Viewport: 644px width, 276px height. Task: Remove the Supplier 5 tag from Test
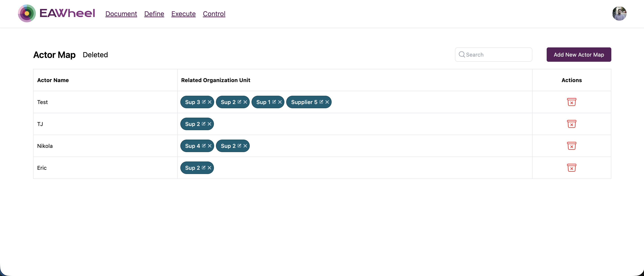pyautogui.click(x=327, y=102)
